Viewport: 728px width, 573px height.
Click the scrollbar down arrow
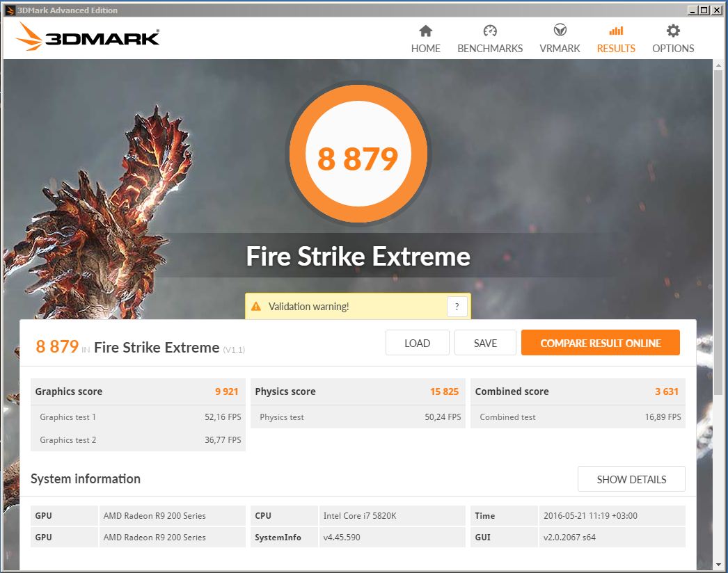click(719, 565)
